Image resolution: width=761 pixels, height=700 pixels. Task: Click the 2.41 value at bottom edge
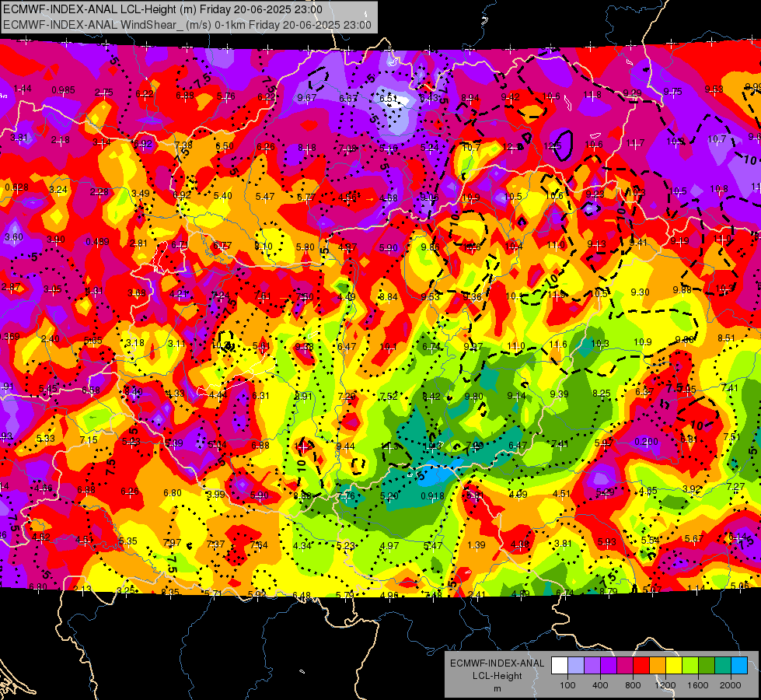pos(476,594)
